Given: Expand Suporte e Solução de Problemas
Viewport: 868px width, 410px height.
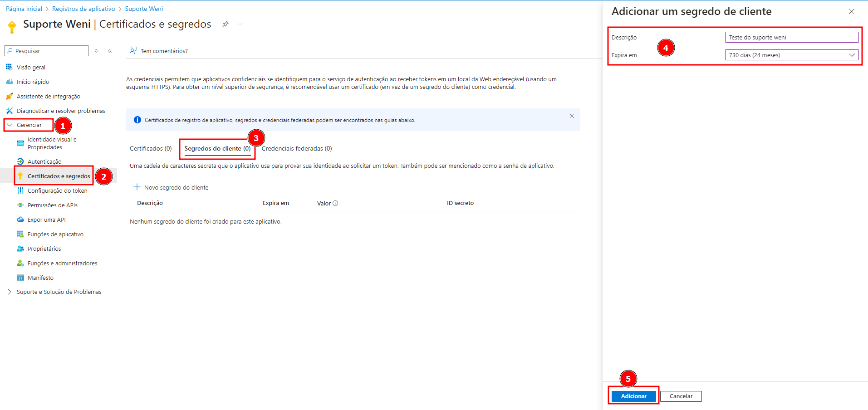Looking at the screenshot, I should point(59,292).
